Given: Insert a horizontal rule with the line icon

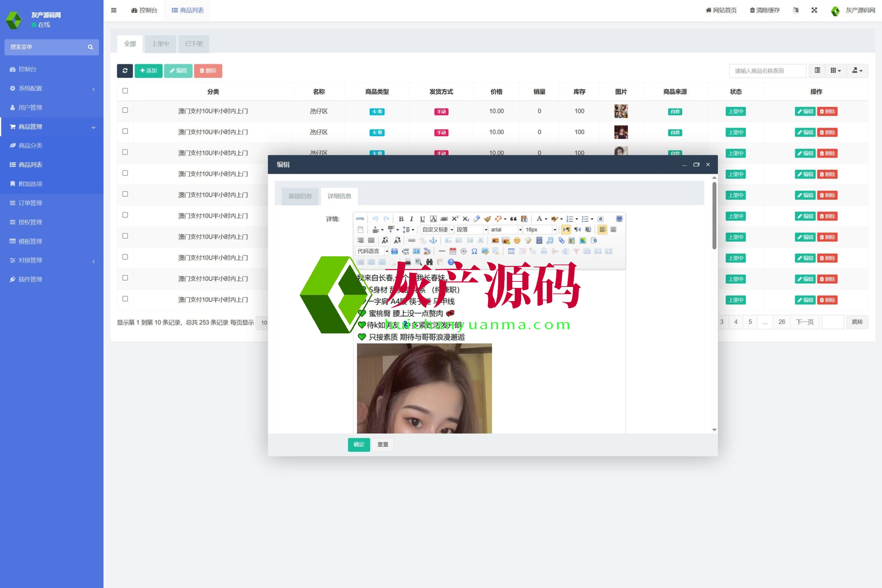Looking at the screenshot, I should coord(442,251).
